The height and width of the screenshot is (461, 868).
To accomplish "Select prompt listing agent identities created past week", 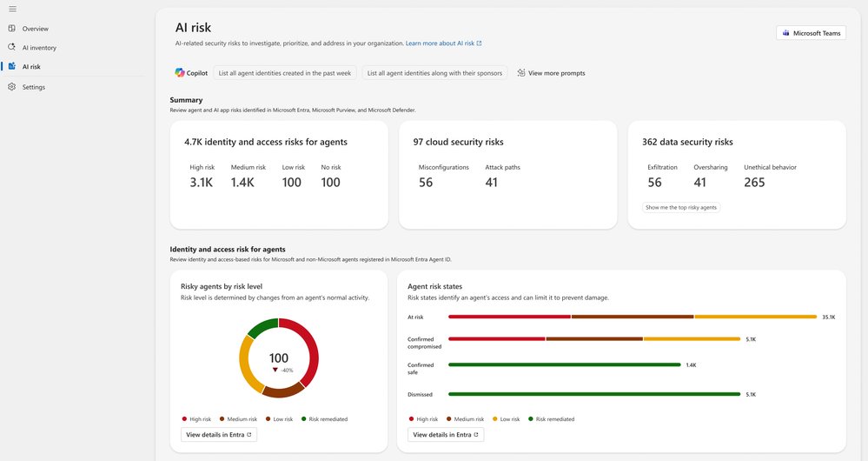I will (284, 73).
